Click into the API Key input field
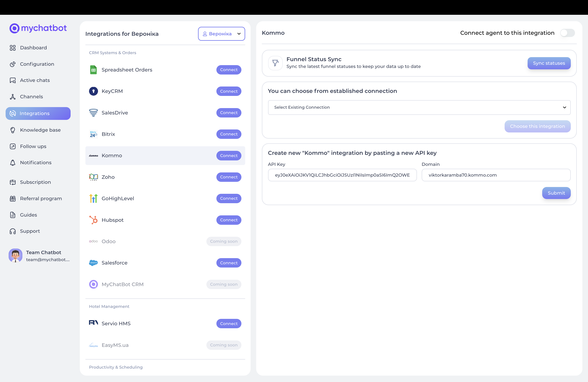This screenshot has height=382, width=588. tap(342, 175)
